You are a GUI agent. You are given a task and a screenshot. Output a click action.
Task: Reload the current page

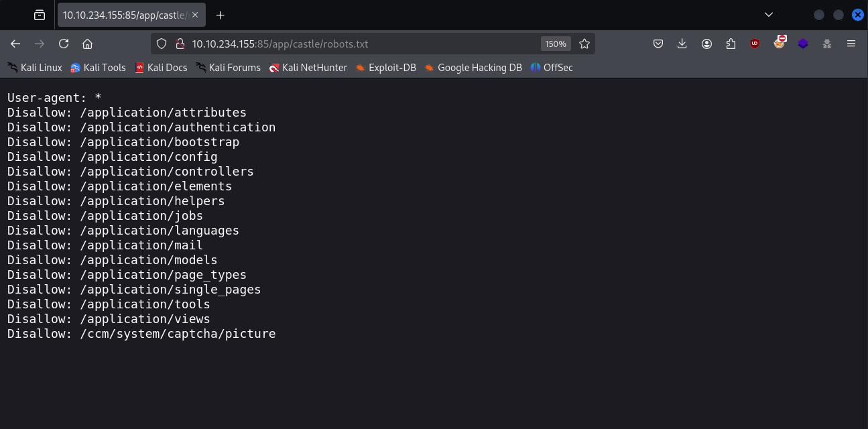tap(64, 44)
